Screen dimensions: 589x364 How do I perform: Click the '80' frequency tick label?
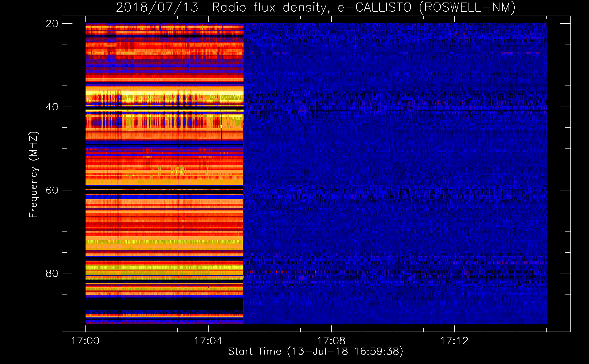click(x=52, y=273)
